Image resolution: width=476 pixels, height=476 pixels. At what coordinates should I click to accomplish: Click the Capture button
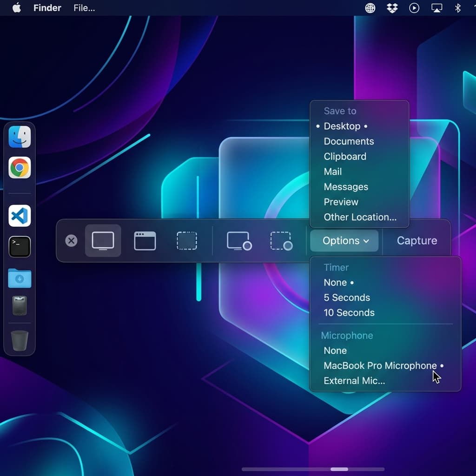tap(416, 240)
